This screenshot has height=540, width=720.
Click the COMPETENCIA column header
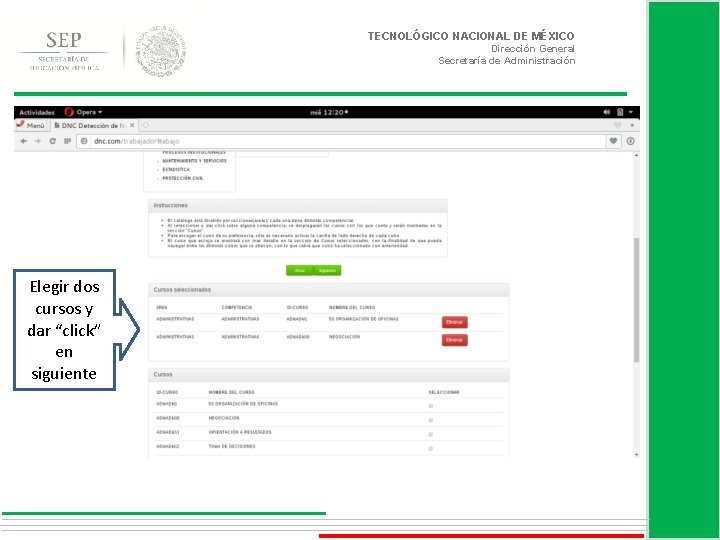pos(236,307)
